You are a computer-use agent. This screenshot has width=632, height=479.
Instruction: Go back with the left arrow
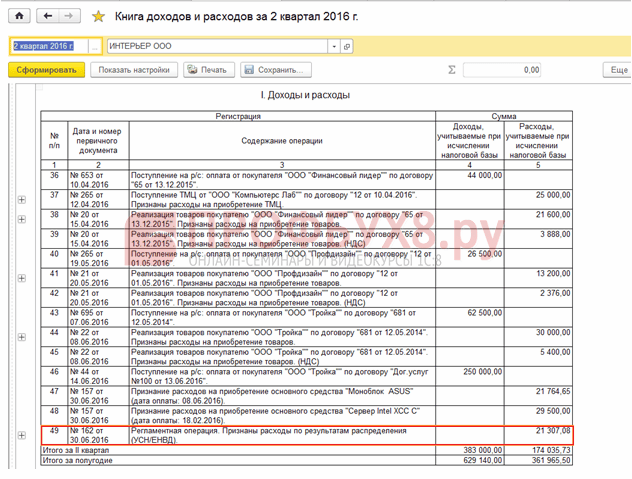[x=48, y=16]
